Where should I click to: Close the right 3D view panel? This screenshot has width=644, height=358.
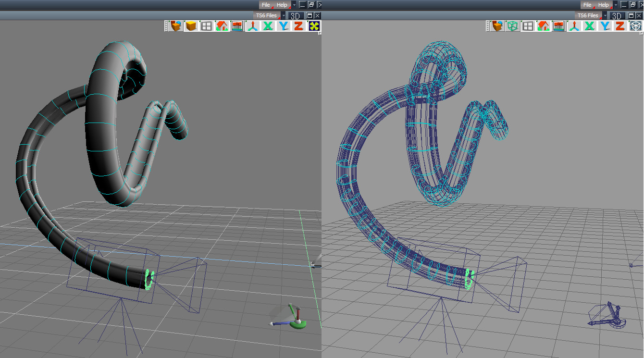coord(639,15)
